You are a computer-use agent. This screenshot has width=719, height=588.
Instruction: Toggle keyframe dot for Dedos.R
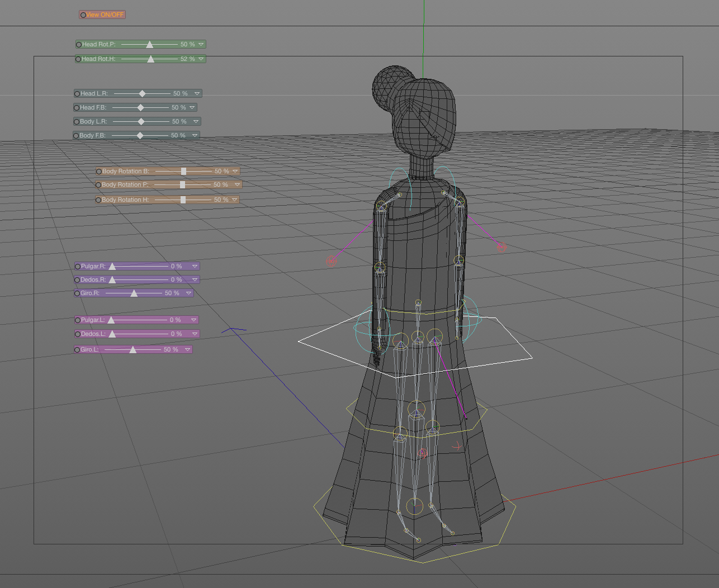[x=77, y=280]
